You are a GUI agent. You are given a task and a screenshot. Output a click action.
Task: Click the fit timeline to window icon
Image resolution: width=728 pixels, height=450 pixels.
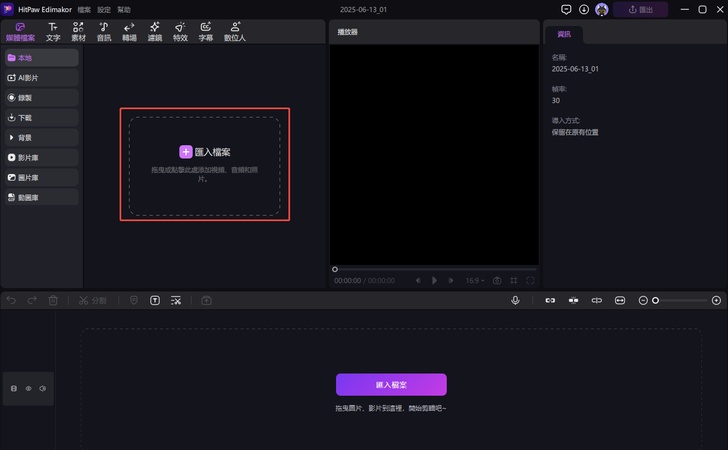(x=620, y=300)
